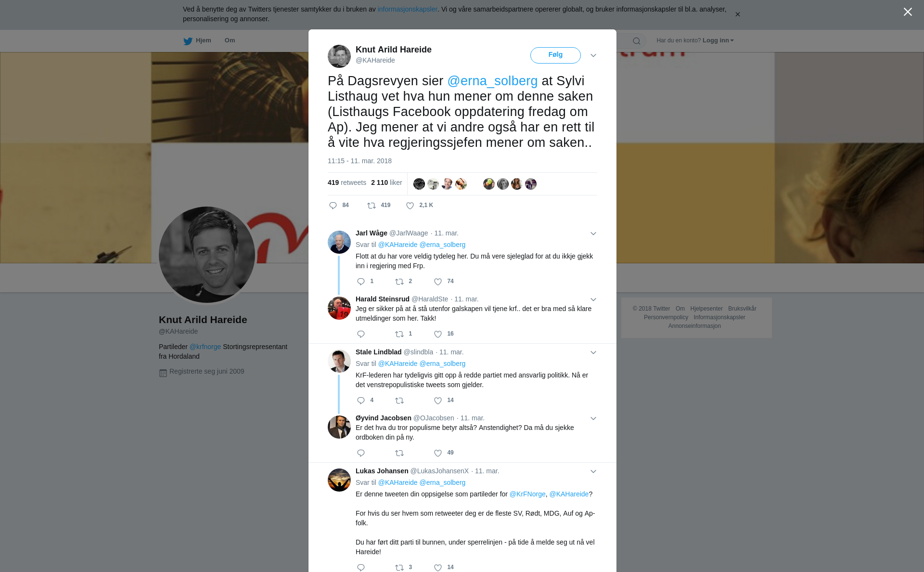The height and width of the screenshot is (572, 924).
Task: Follow Knut Arild Hareide with the Følg button
Action: (555, 55)
